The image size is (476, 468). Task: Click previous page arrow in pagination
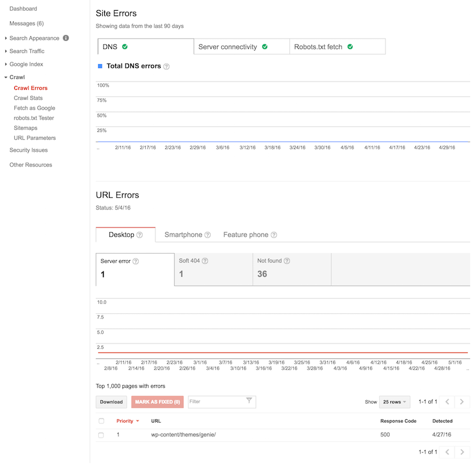coord(446,401)
